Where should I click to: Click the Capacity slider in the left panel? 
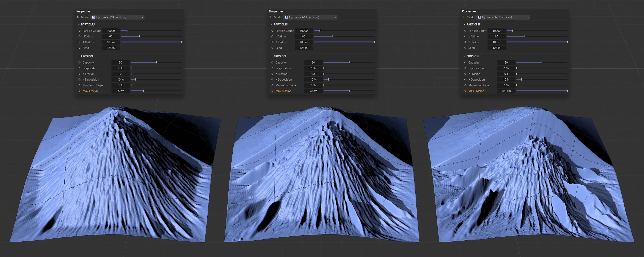pyautogui.click(x=156, y=62)
